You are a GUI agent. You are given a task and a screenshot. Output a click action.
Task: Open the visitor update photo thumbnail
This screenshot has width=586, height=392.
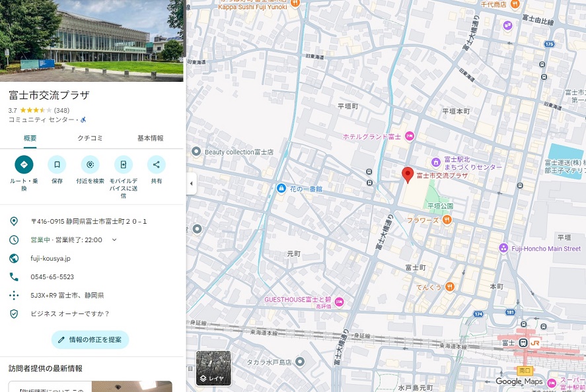click(x=131, y=387)
